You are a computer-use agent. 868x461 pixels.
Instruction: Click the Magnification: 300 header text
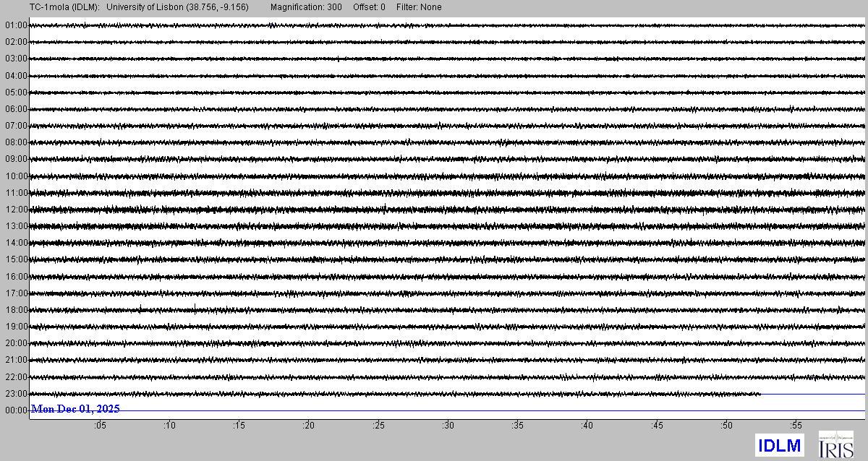tap(306, 7)
